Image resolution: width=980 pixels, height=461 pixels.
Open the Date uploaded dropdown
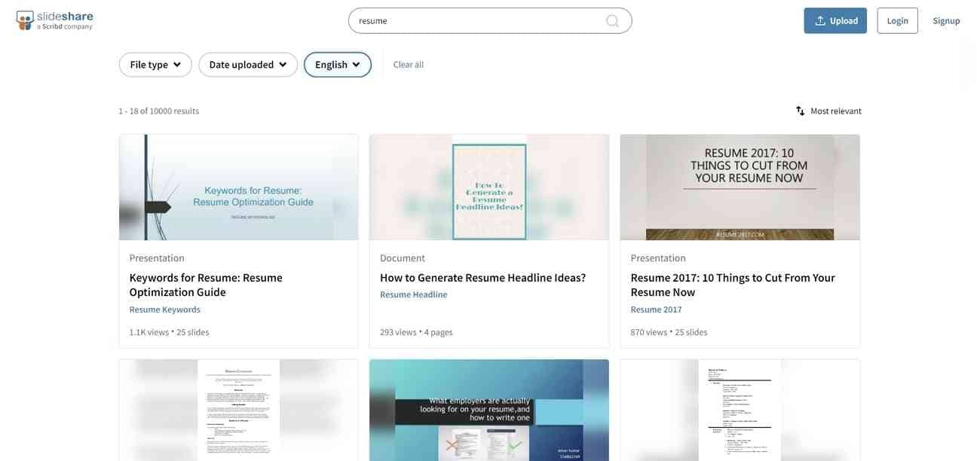pos(248,65)
